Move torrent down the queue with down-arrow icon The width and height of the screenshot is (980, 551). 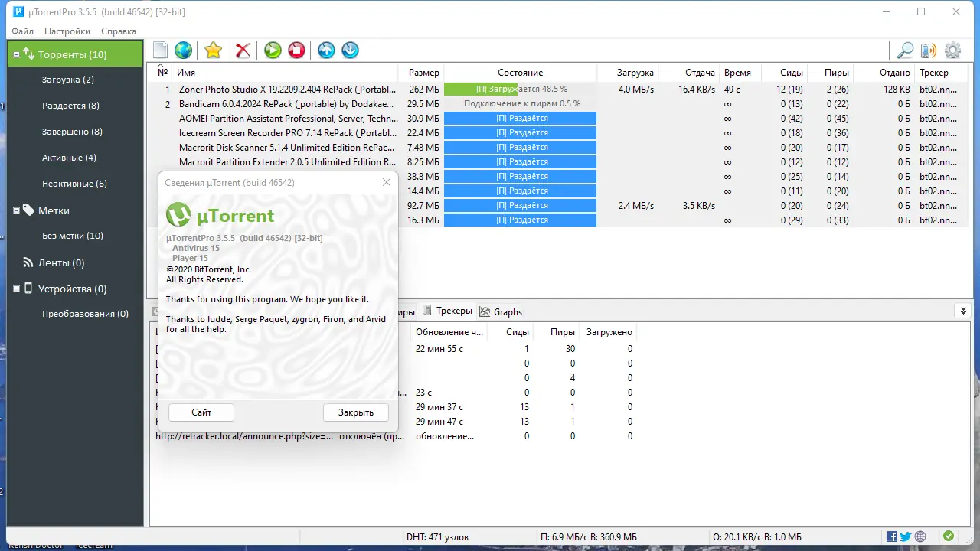[350, 51]
